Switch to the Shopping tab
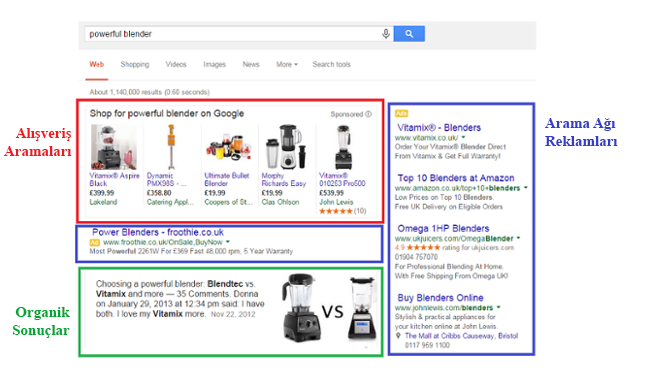 click(135, 65)
